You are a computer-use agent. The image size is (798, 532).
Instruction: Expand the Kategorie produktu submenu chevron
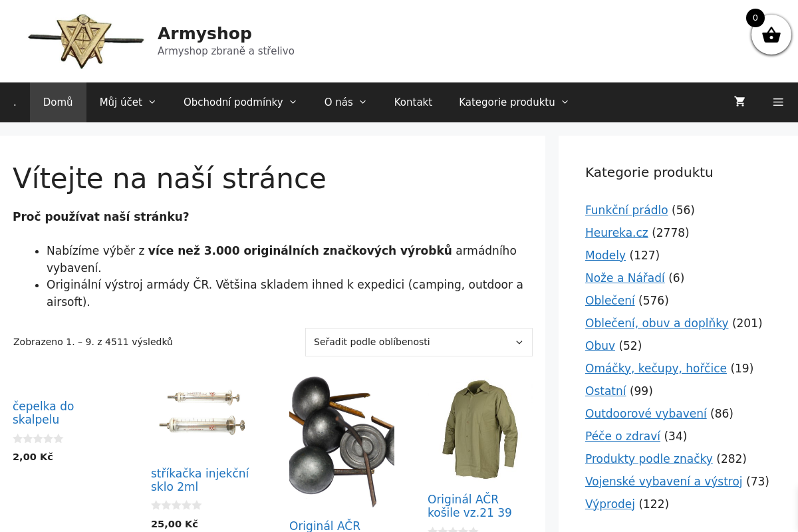[x=564, y=102]
